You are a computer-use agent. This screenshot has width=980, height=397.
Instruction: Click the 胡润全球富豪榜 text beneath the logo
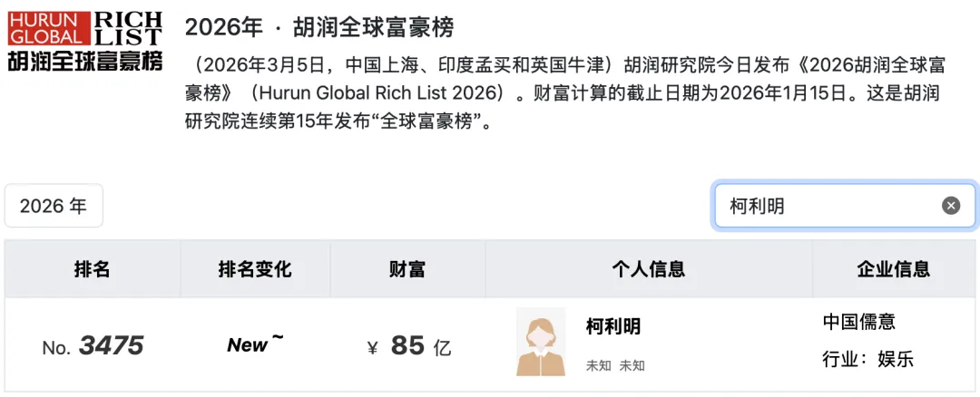(84, 62)
